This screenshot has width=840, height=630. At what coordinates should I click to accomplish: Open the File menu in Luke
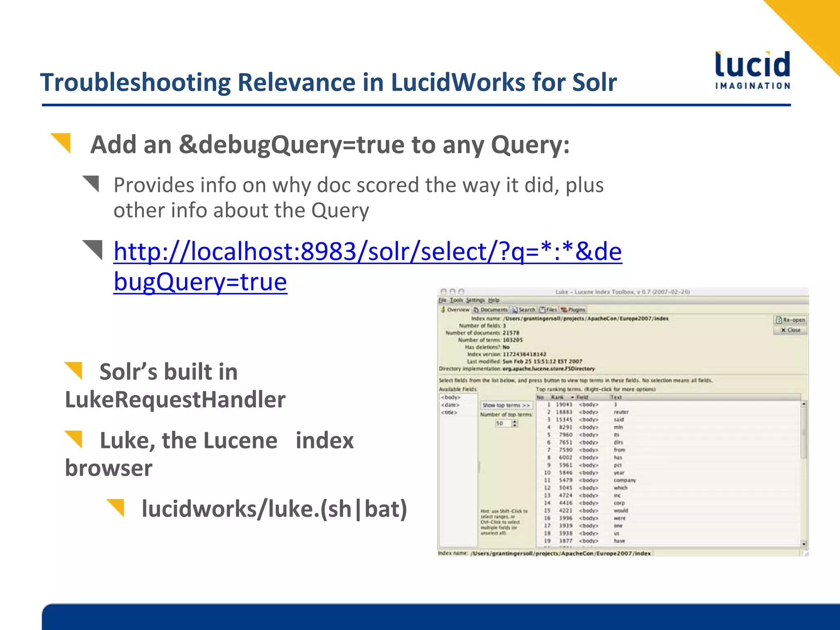[x=443, y=300]
